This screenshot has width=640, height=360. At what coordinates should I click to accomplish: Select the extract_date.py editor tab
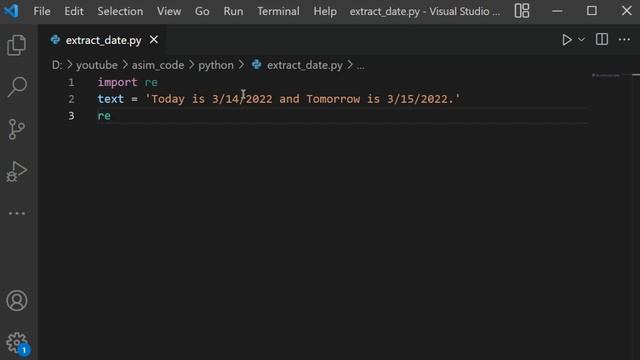103,40
